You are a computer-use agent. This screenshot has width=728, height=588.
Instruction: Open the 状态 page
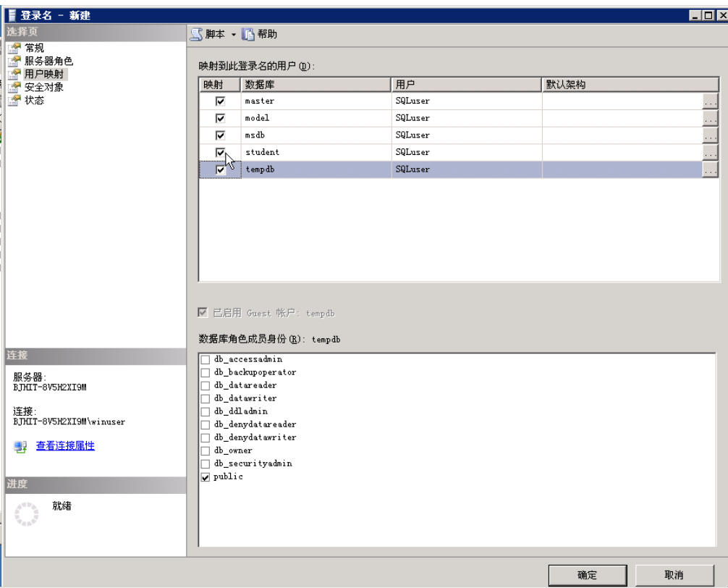34,100
